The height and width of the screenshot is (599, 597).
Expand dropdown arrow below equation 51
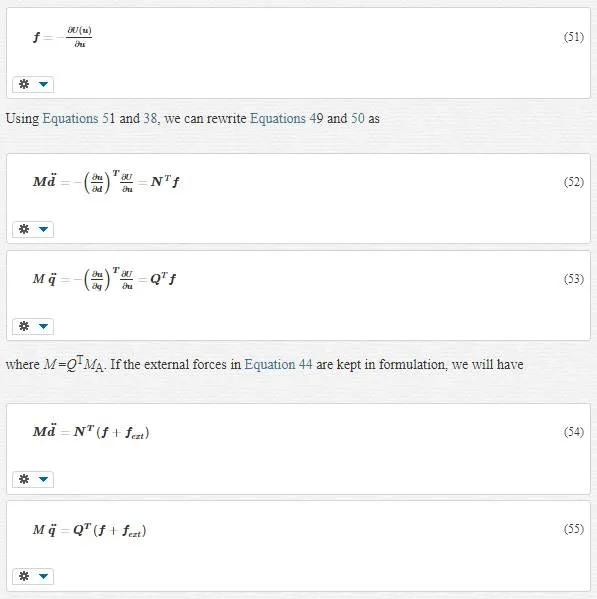click(x=43, y=84)
